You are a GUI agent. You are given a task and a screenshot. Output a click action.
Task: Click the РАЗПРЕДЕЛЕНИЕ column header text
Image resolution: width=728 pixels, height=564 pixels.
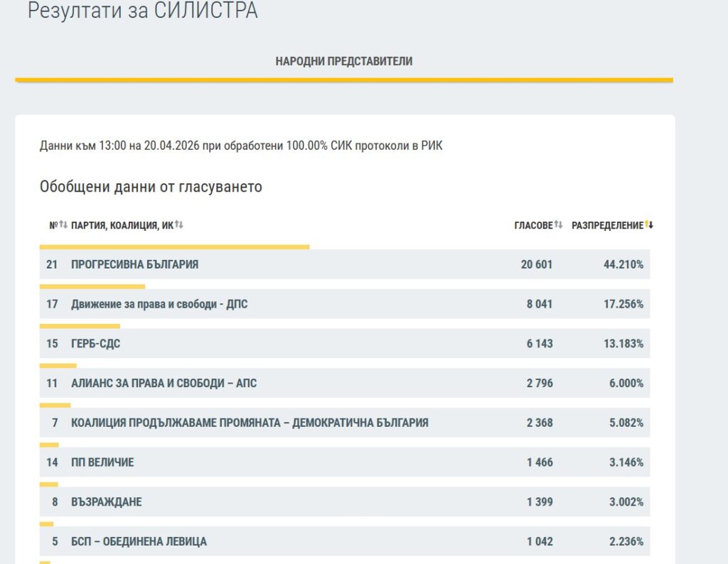(x=606, y=225)
